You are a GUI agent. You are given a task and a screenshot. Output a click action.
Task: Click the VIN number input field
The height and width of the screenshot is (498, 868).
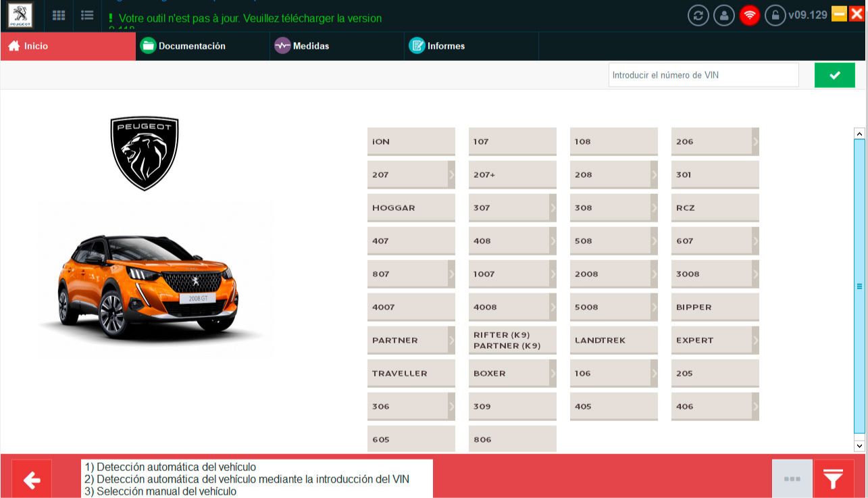(703, 75)
